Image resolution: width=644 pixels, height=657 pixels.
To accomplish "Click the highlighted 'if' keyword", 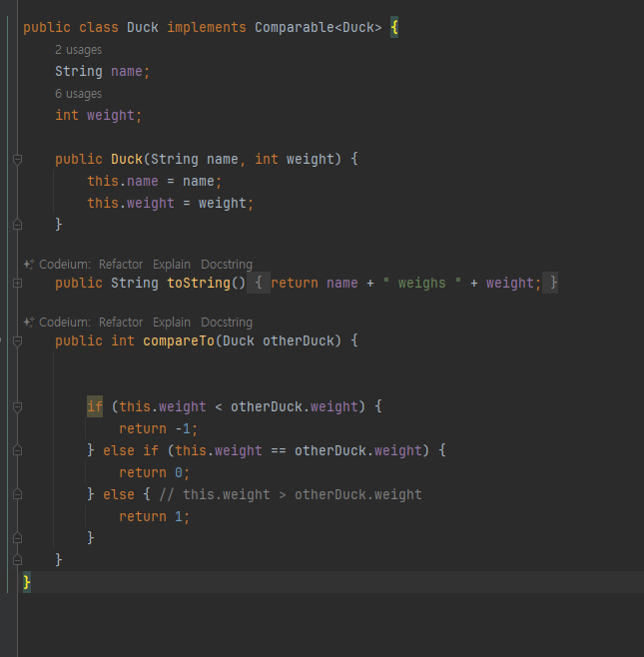I will (x=95, y=406).
